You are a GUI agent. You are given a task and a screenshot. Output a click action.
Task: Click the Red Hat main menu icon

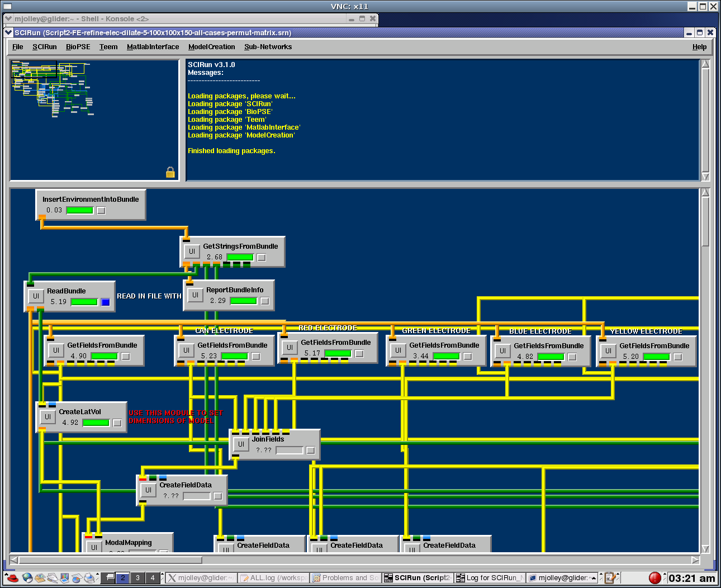click(11, 578)
